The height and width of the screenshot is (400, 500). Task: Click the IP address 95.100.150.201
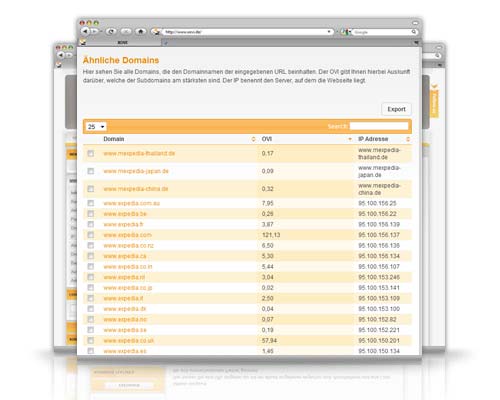[379, 340]
